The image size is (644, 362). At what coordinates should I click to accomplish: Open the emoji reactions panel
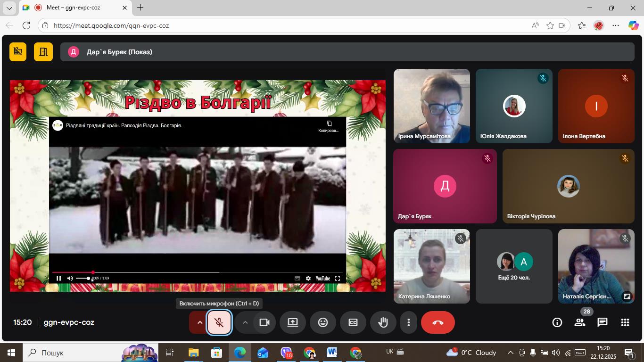click(x=323, y=322)
